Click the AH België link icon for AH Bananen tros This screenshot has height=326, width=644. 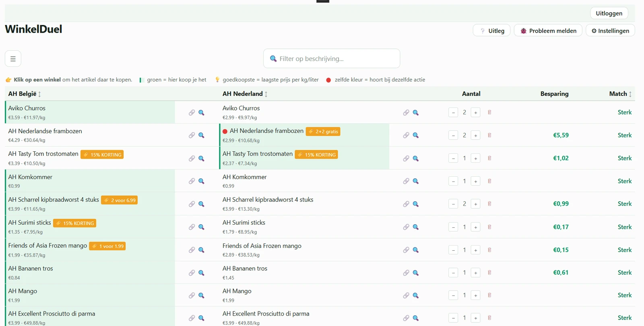click(x=192, y=273)
